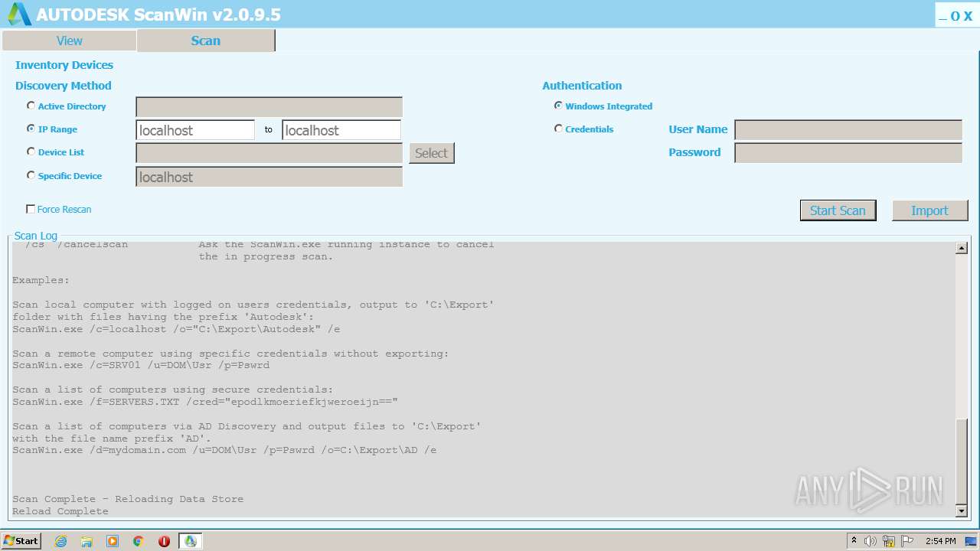Click 'Reload Complete' log line
Screen dimensions: 980x551
(60, 511)
